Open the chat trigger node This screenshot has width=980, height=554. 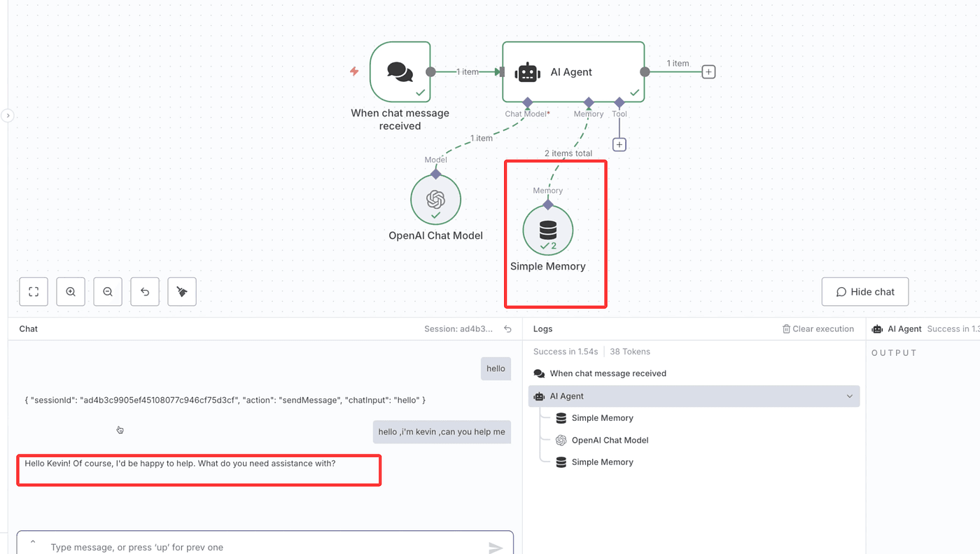coord(400,71)
